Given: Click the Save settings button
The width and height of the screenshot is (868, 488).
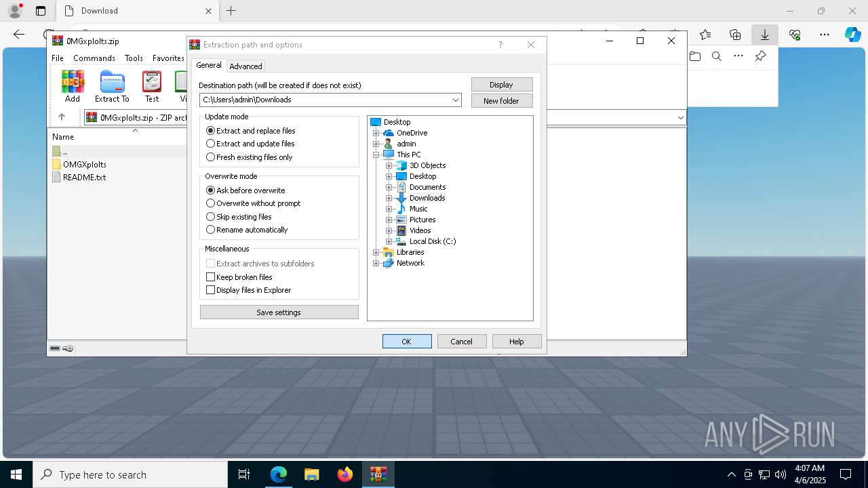Looking at the screenshot, I should click(x=279, y=312).
